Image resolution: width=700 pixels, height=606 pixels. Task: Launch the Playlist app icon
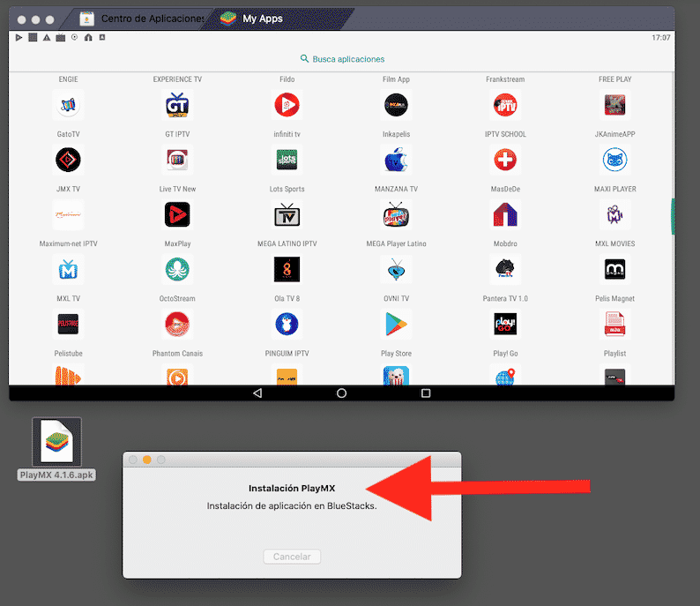tap(614, 325)
